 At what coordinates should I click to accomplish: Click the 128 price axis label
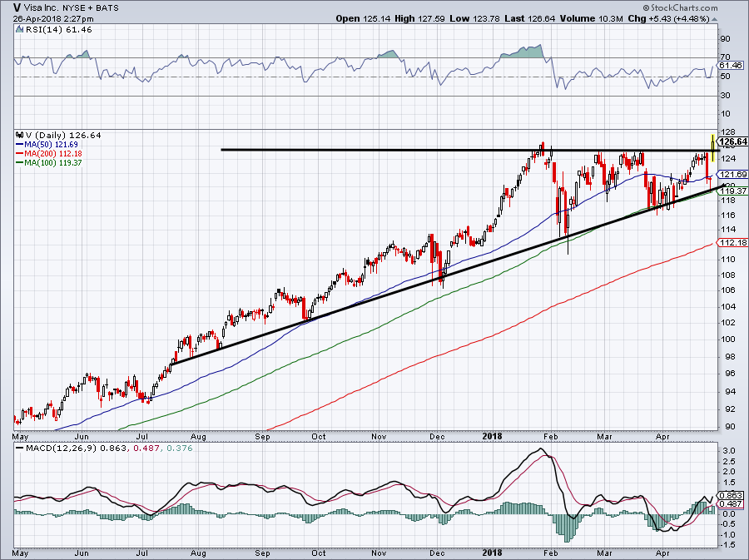[x=727, y=131]
